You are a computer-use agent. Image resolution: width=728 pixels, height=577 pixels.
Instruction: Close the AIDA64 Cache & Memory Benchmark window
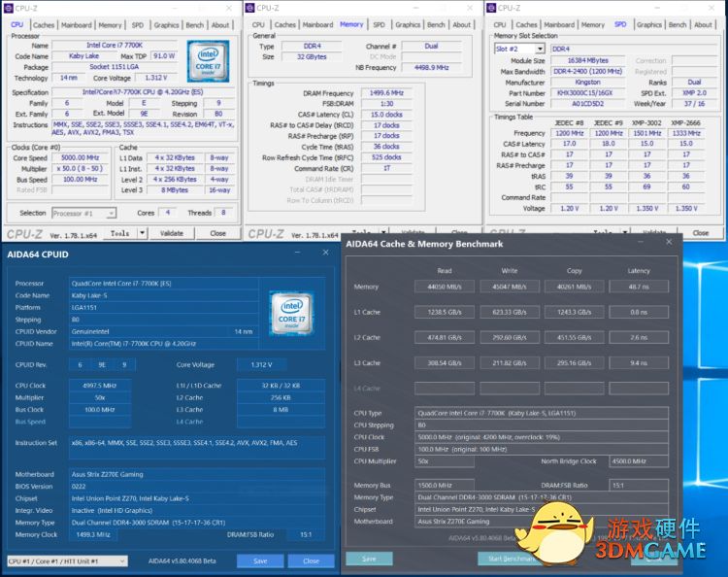point(669,242)
